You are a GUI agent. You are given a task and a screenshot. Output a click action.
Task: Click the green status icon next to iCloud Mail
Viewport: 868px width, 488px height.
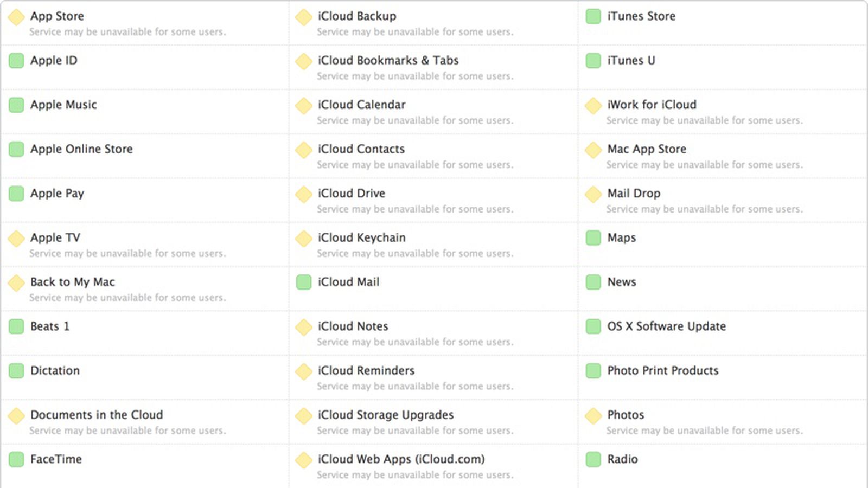coord(303,282)
